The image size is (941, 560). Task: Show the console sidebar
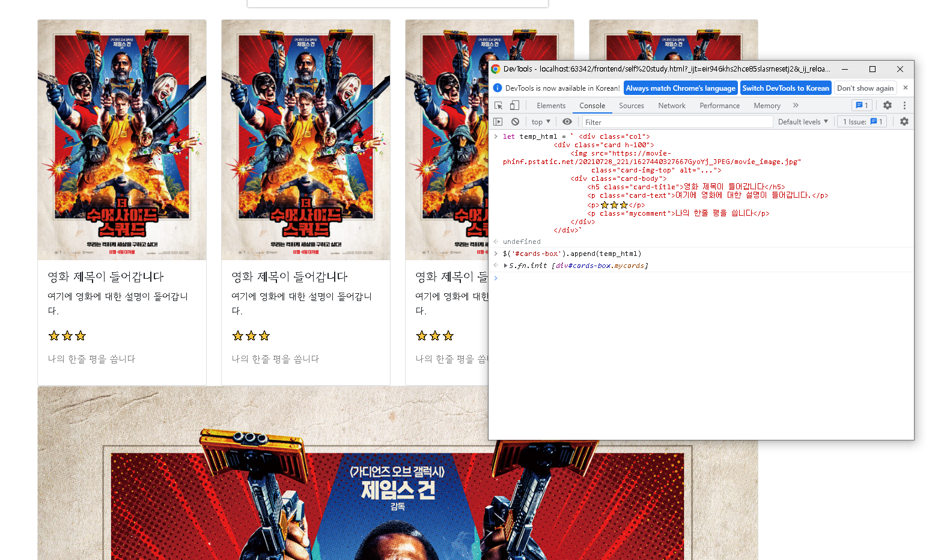(x=498, y=121)
